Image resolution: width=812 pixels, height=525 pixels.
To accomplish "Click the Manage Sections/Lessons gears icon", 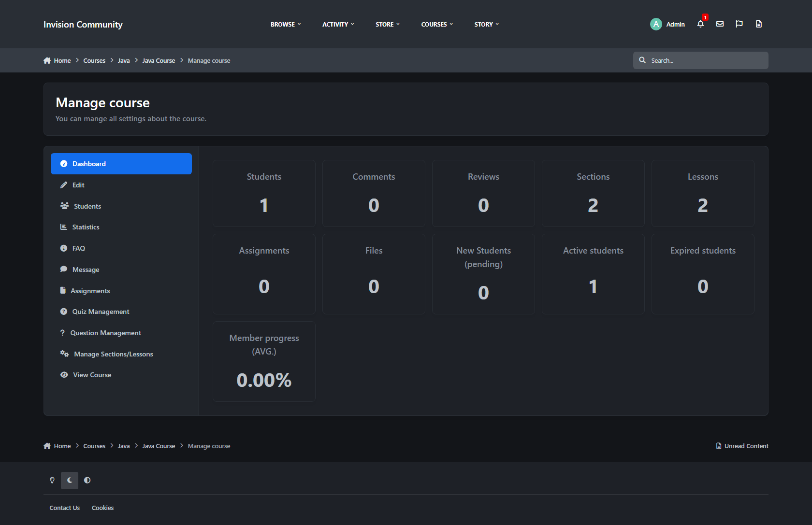I will (x=64, y=354).
